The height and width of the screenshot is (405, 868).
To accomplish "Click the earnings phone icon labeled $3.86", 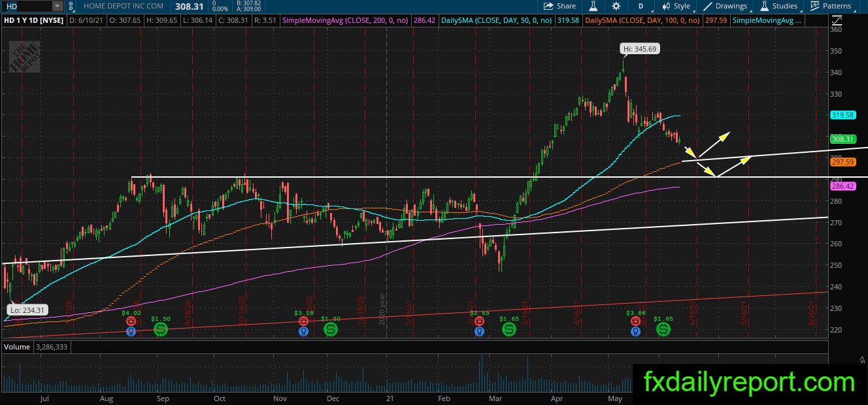I will [635, 321].
